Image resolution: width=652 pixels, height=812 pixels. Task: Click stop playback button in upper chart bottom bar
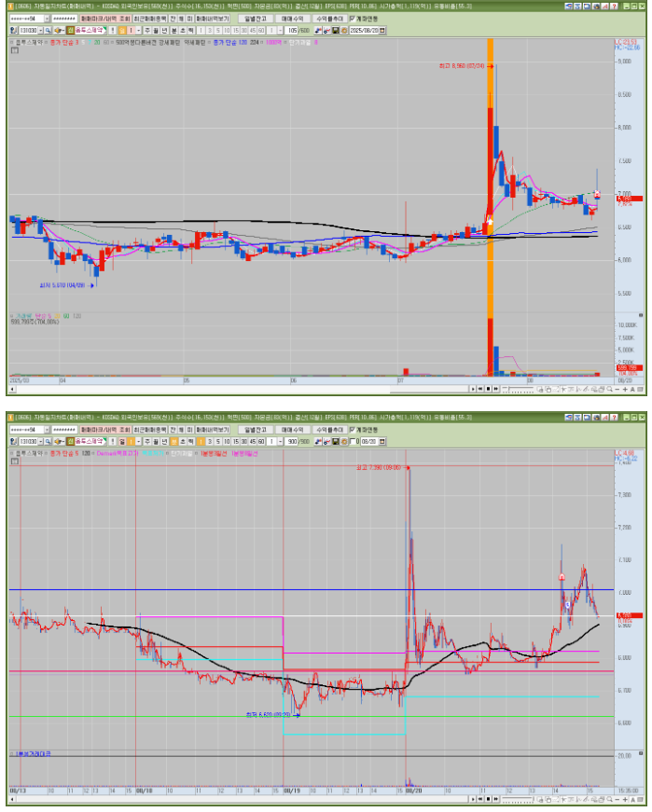(x=488, y=389)
